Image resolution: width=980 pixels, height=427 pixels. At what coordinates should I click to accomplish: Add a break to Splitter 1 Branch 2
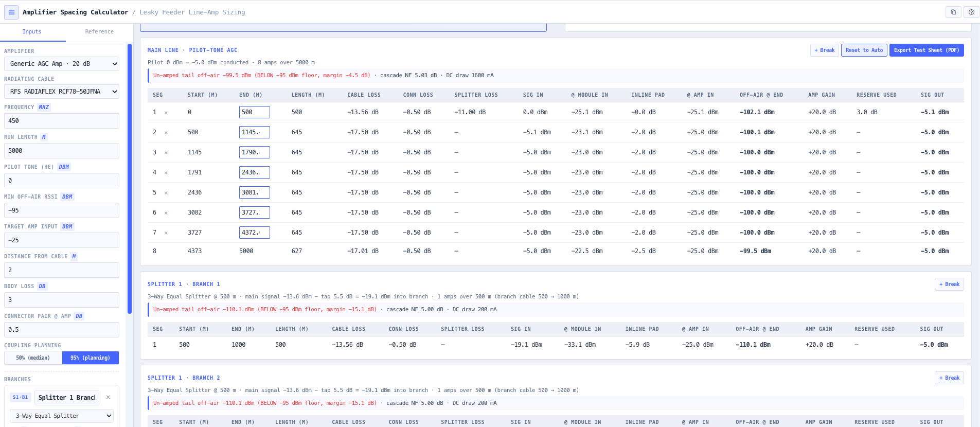[x=949, y=378]
